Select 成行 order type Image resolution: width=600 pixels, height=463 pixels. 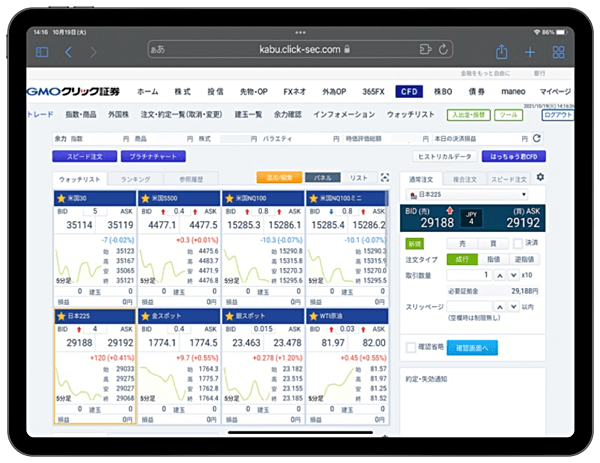coord(462,259)
